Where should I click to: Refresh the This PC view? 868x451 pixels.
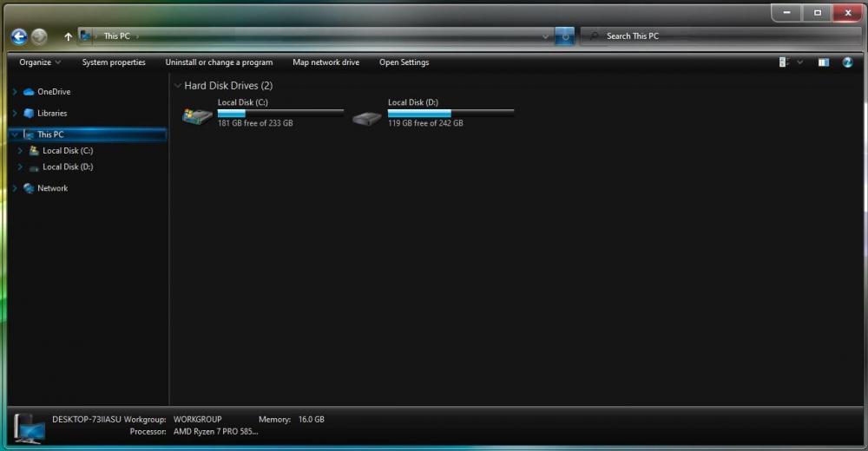[x=565, y=36]
